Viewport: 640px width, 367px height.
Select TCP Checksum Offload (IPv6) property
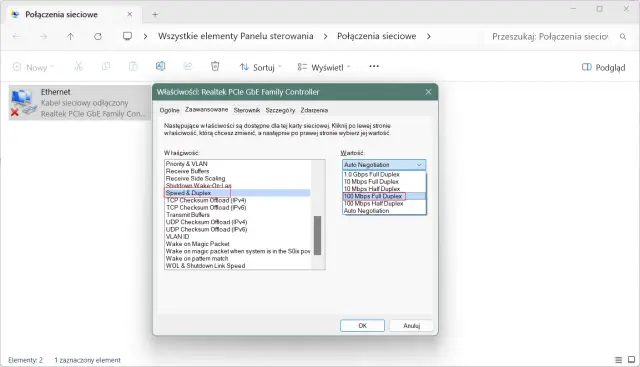point(206,207)
